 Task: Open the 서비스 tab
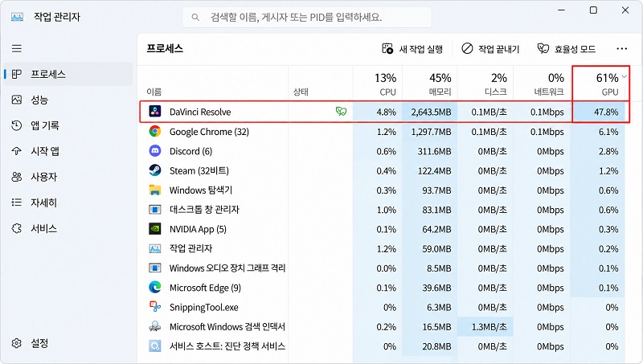click(68, 228)
